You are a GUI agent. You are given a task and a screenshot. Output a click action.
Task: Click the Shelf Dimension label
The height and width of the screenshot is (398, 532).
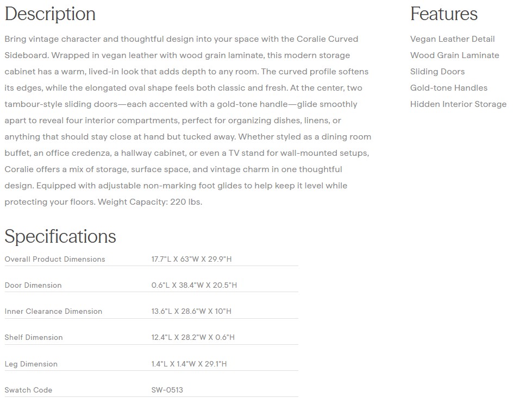[x=34, y=337]
